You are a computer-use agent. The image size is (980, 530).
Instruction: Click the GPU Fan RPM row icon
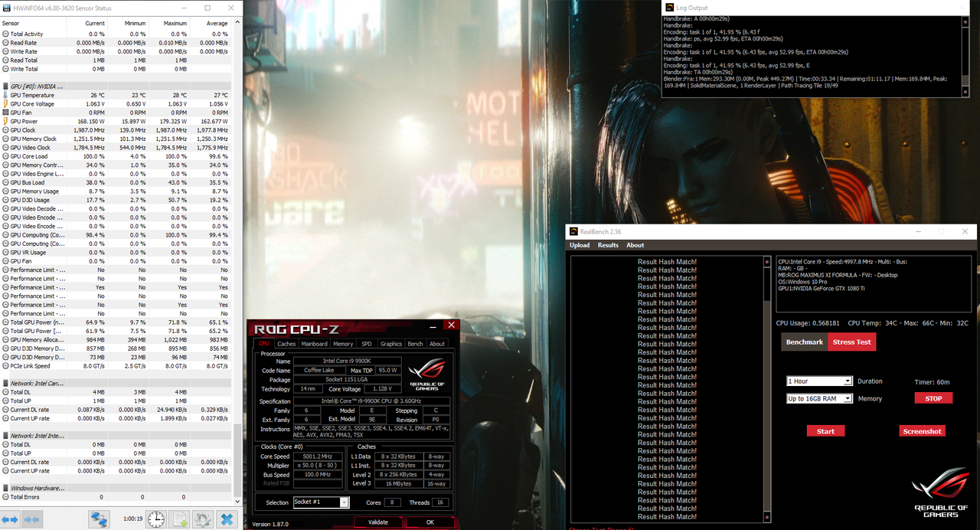(x=6, y=113)
